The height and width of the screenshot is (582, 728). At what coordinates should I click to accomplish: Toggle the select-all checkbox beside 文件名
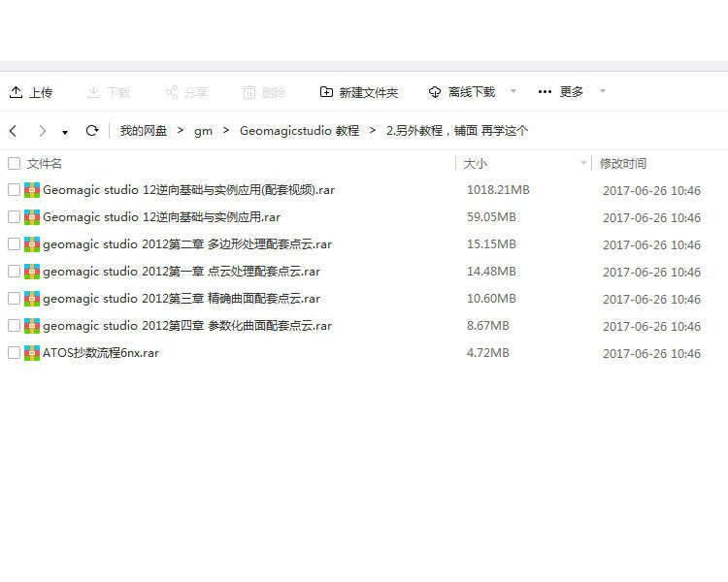point(14,163)
